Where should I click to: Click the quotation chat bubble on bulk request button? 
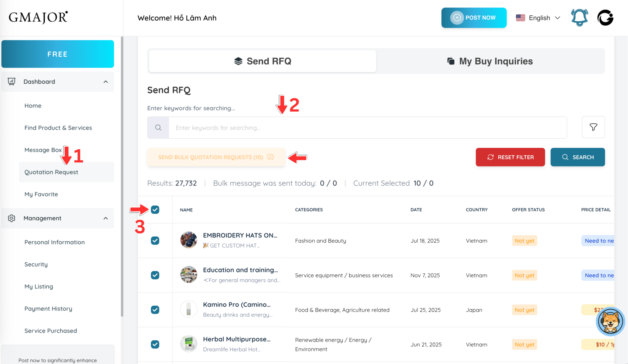tap(271, 157)
